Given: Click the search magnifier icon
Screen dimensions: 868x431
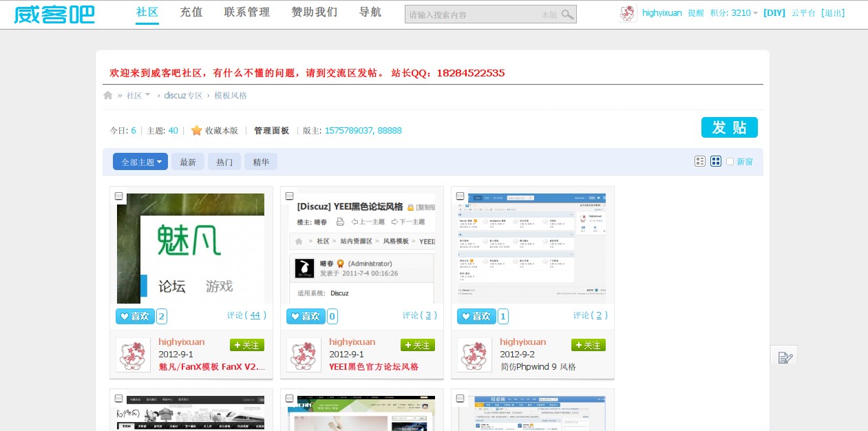Looking at the screenshot, I should [x=567, y=14].
